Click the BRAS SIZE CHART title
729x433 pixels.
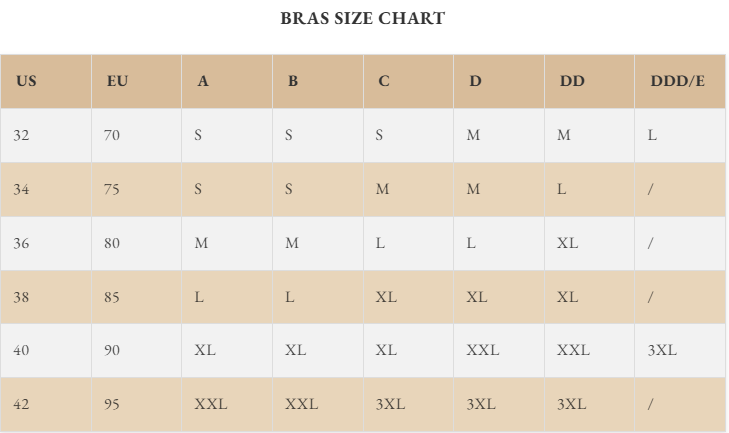(363, 18)
